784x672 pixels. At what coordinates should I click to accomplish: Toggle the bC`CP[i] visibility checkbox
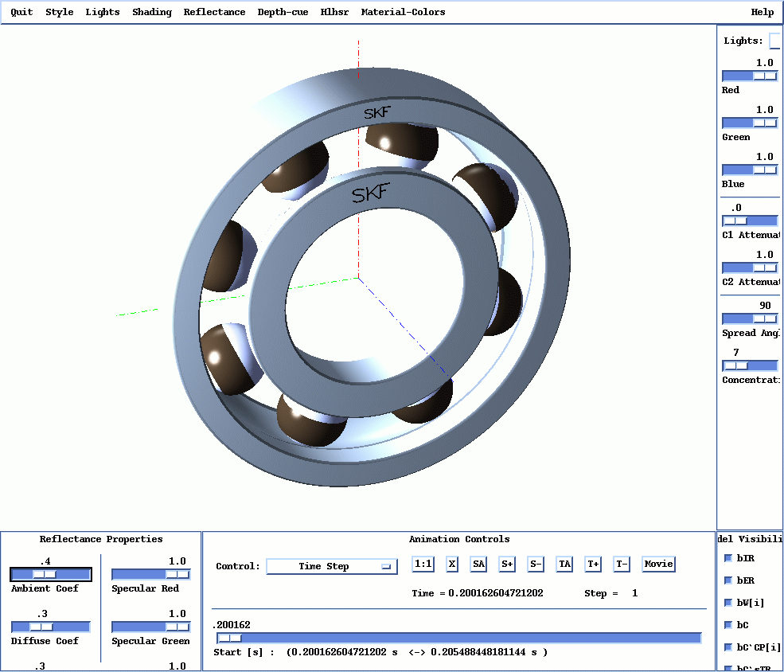(x=728, y=647)
